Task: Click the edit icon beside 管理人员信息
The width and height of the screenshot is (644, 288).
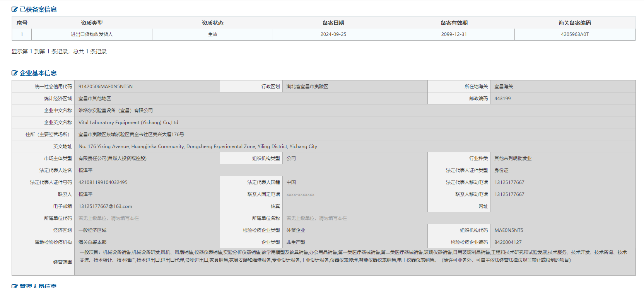Action: click(x=15, y=286)
